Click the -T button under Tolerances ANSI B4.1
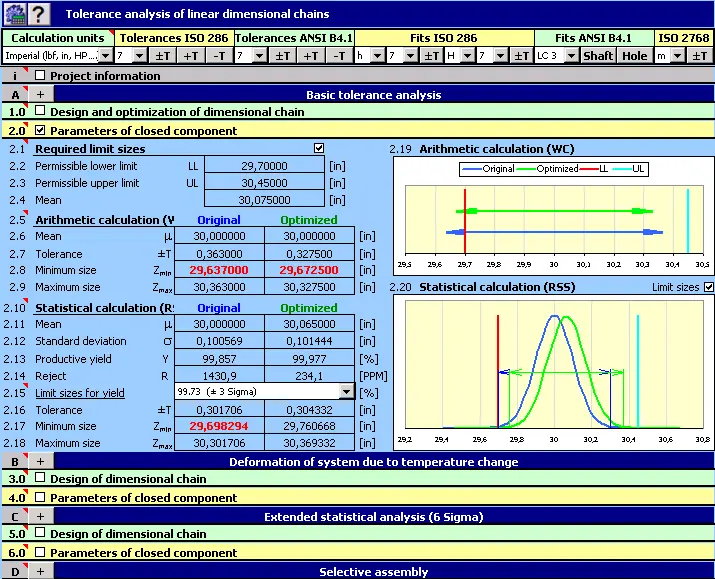Screen dimensions: 715x579 click(341, 56)
